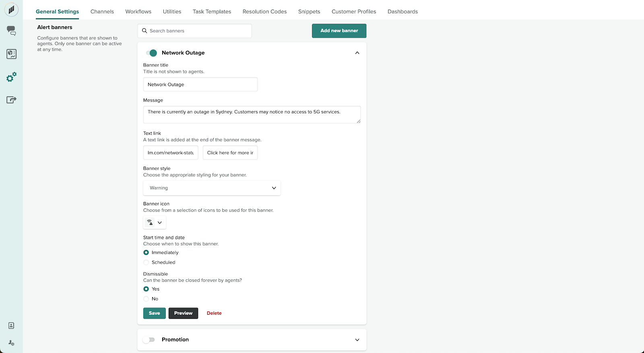Click the export arrow icon in sidebar

pyautogui.click(x=11, y=100)
